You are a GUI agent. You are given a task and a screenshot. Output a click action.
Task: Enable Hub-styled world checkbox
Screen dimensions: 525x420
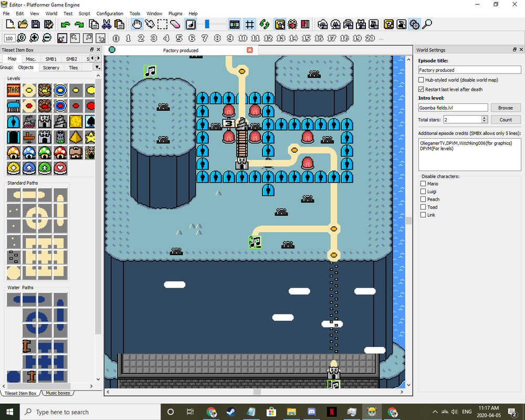click(x=421, y=80)
